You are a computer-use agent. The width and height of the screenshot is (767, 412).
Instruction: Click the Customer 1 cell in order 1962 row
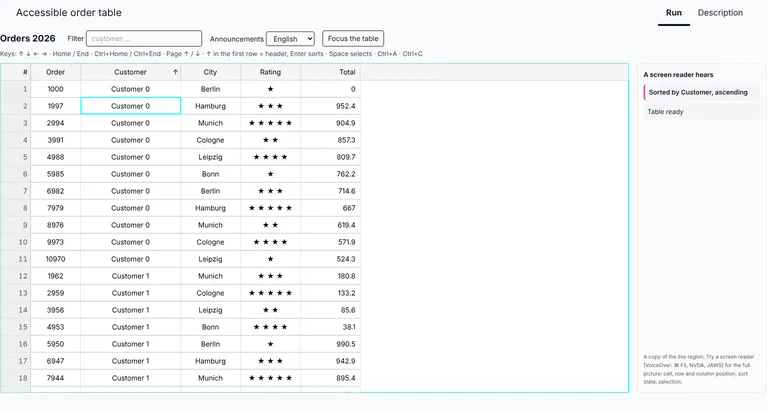click(131, 276)
